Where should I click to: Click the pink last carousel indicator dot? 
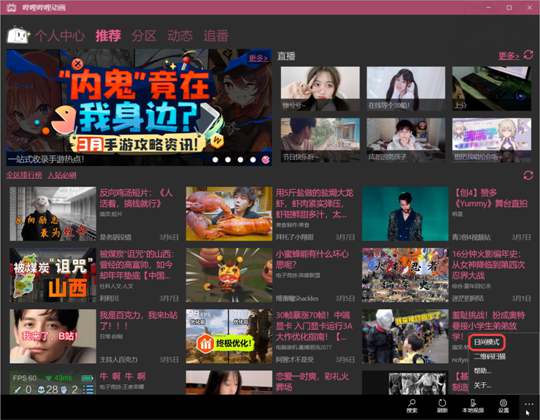(266, 160)
